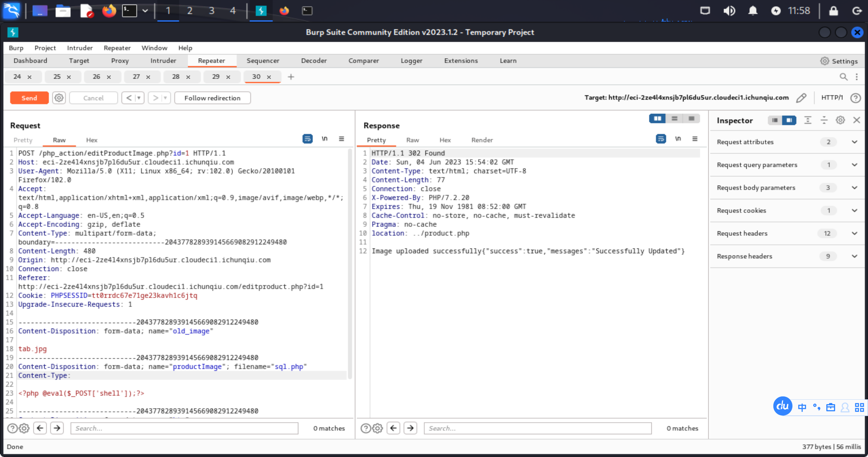Open the Help menu
Screen dimensions: 868x457
[185, 48]
